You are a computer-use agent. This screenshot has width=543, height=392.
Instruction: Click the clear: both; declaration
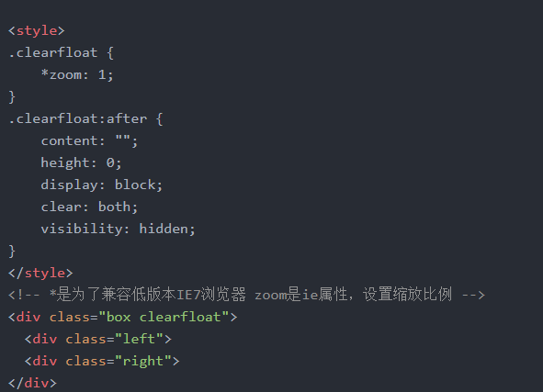pyautogui.click(x=89, y=207)
